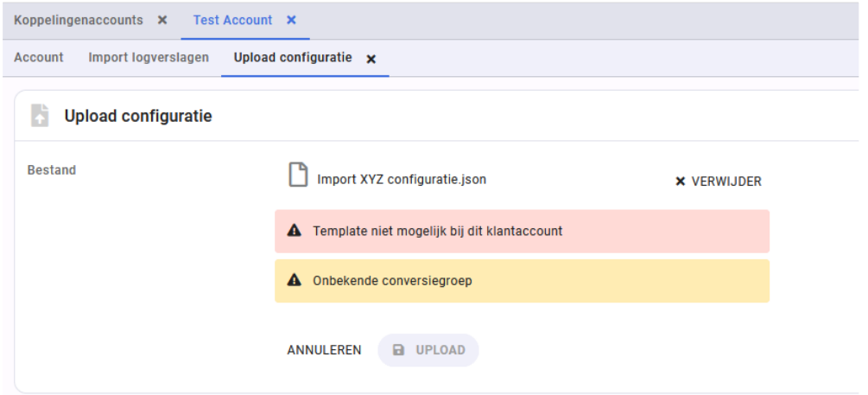Click the upload file icon in panel header
The height and width of the screenshot is (395, 868).
click(40, 116)
